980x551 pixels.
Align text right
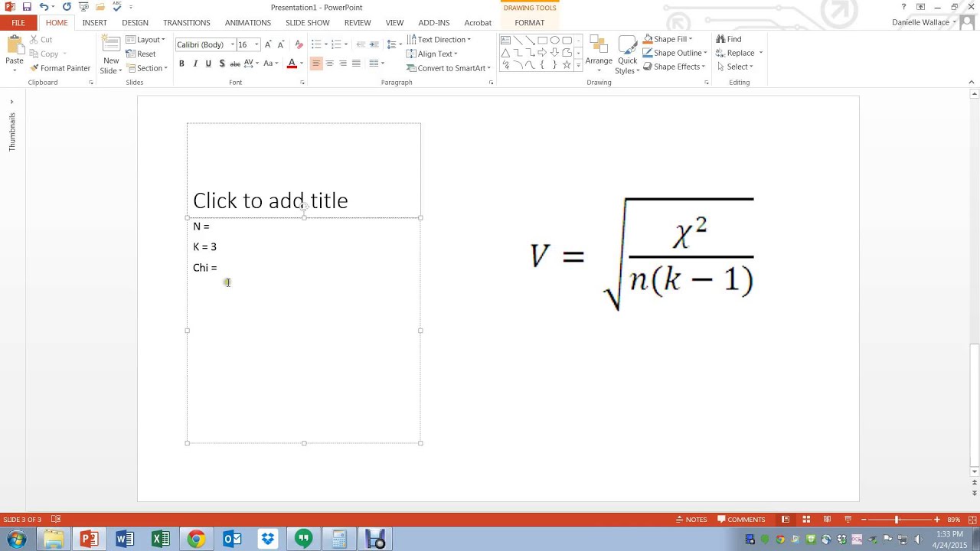click(x=343, y=64)
